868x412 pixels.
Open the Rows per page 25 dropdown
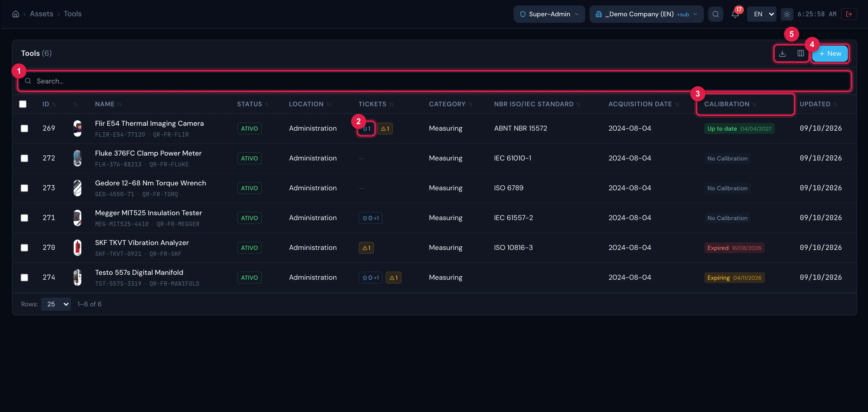point(56,304)
